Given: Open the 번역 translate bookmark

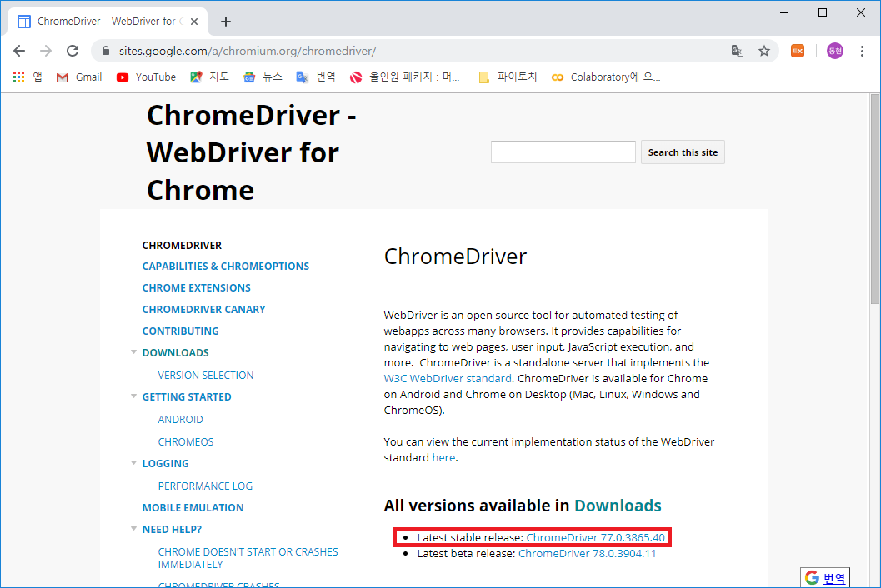Looking at the screenshot, I should click(x=316, y=77).
